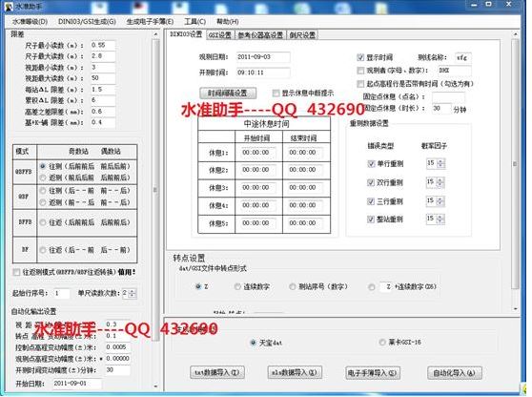The width and height of the screenshot is (532, 397).
Task: Select the 连续数字 radio option
Action: coord(237,286)
